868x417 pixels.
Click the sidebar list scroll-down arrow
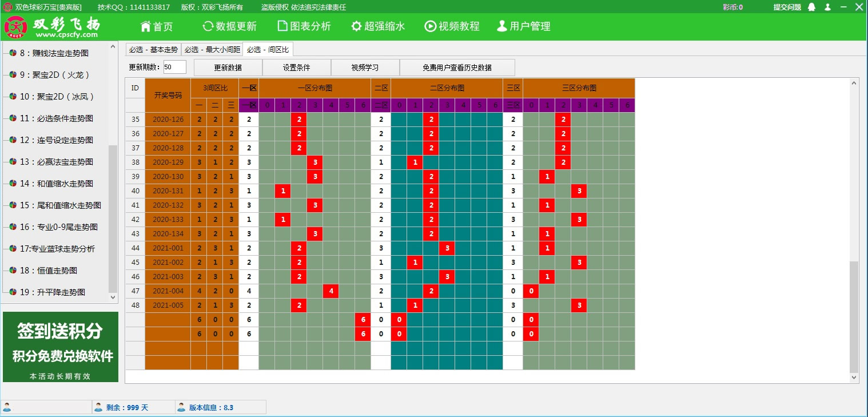[x=113, y=297]
